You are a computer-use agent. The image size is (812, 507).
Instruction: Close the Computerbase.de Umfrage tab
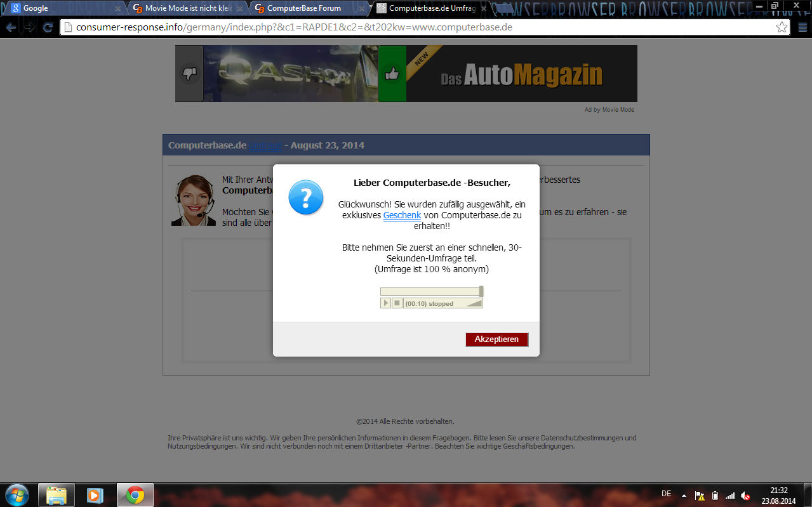pos(484,9)
